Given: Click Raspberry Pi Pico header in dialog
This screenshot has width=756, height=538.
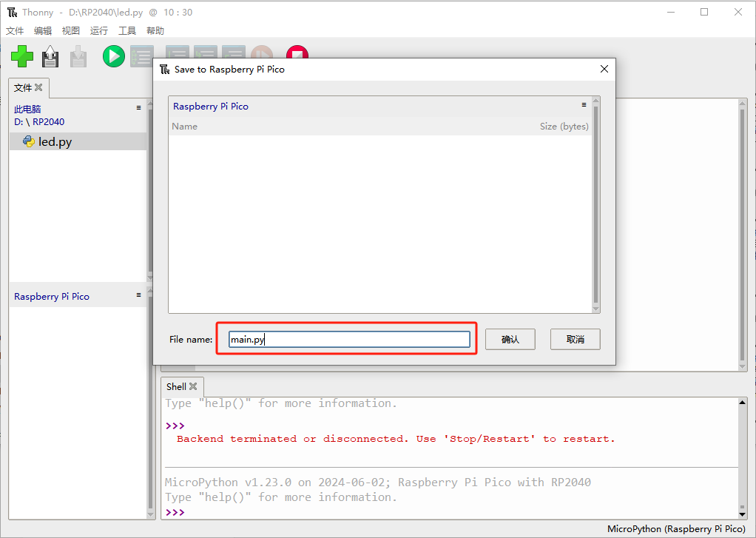Looking at the screenshot, I should click(x=211, y=106).
